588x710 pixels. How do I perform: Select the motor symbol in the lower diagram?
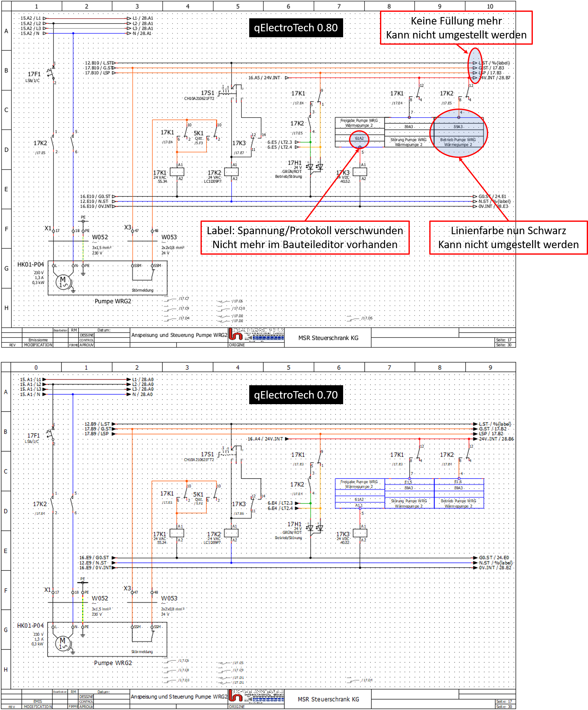[63, 643]
